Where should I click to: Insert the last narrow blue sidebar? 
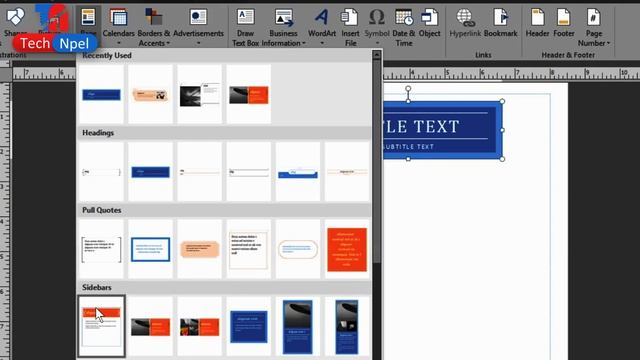pyautogui.click(x=347, y=327)
